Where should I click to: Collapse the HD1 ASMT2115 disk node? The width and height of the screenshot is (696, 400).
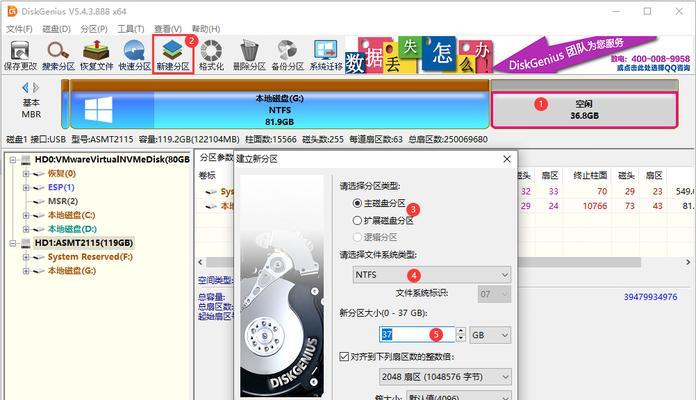12,243
